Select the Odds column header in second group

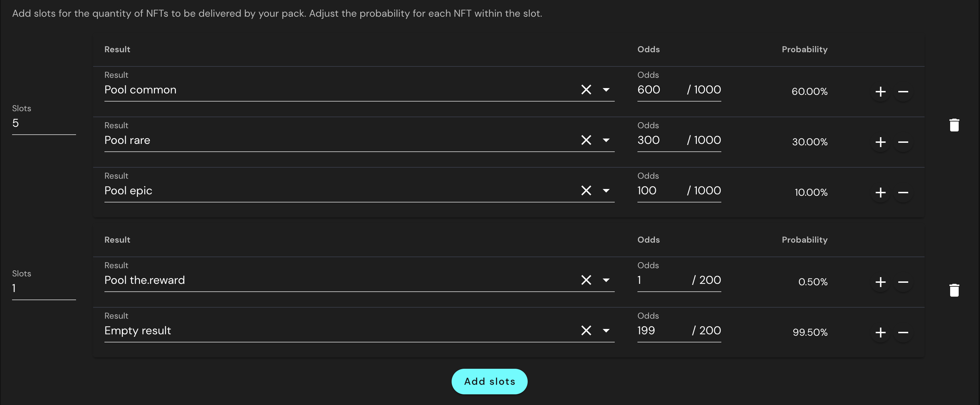click(x=648, y=239)
